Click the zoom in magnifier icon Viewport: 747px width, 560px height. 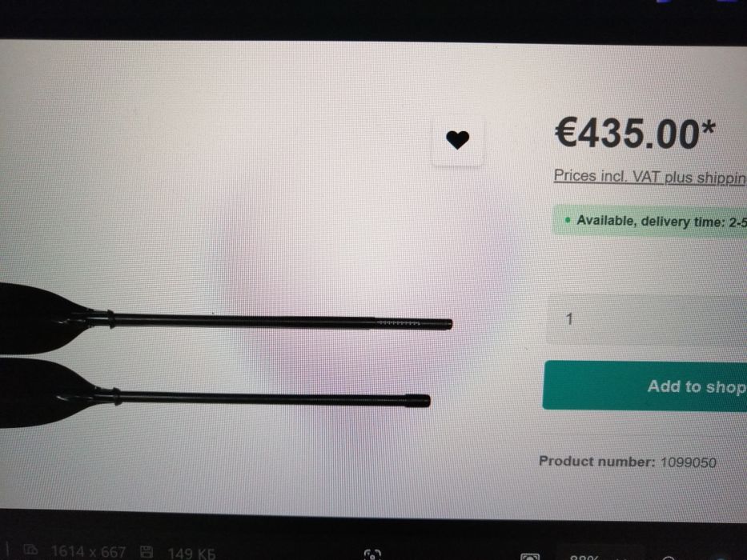(x=668, y=558)
